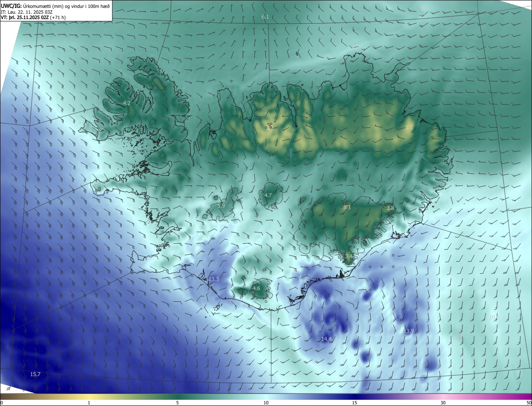Click the 3.8 value on the map
The width and height of the screenshot is (532, 406).
(x=390, y=208)
